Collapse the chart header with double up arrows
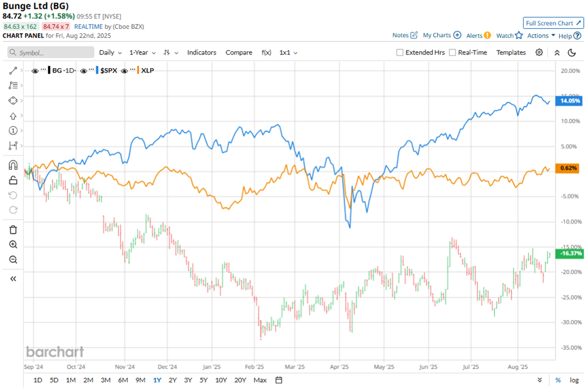The height and width of the screenshot is (388, 588). (x=557, y=53)
